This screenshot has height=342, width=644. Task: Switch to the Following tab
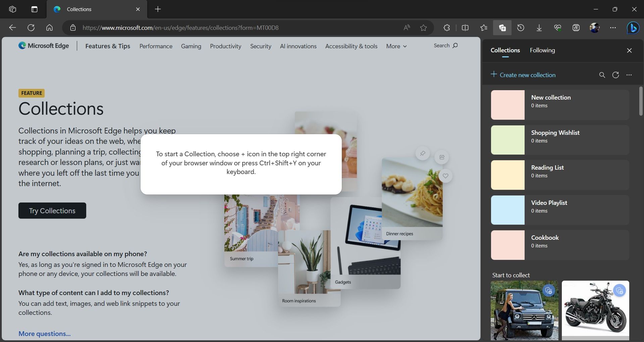tap(542, 50)
